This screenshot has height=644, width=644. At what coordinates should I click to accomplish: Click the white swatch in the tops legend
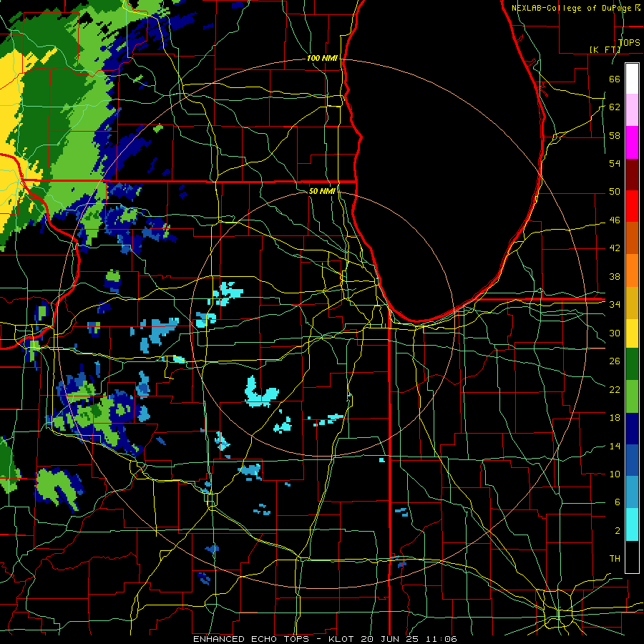632,79
